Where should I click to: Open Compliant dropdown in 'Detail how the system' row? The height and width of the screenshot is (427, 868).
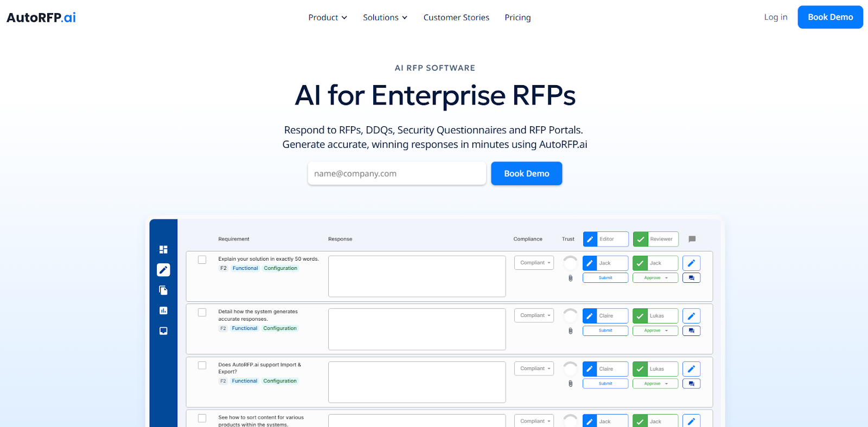click(534, 315)
